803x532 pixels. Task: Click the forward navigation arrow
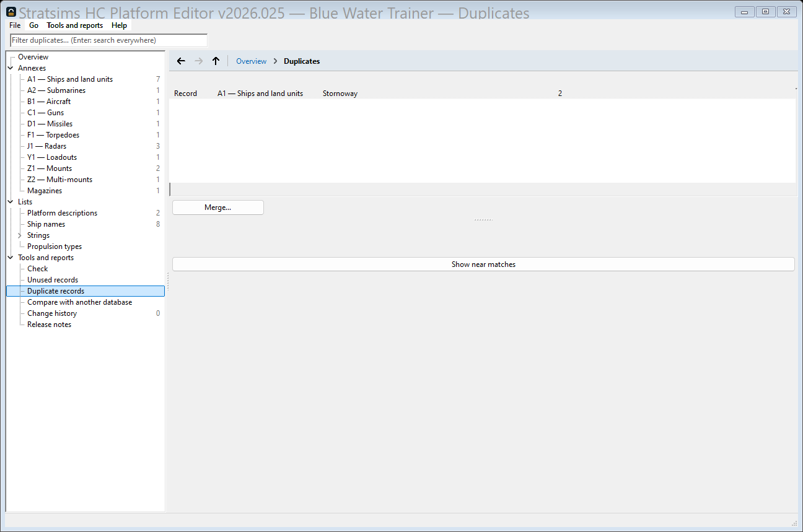pos(198,61)
